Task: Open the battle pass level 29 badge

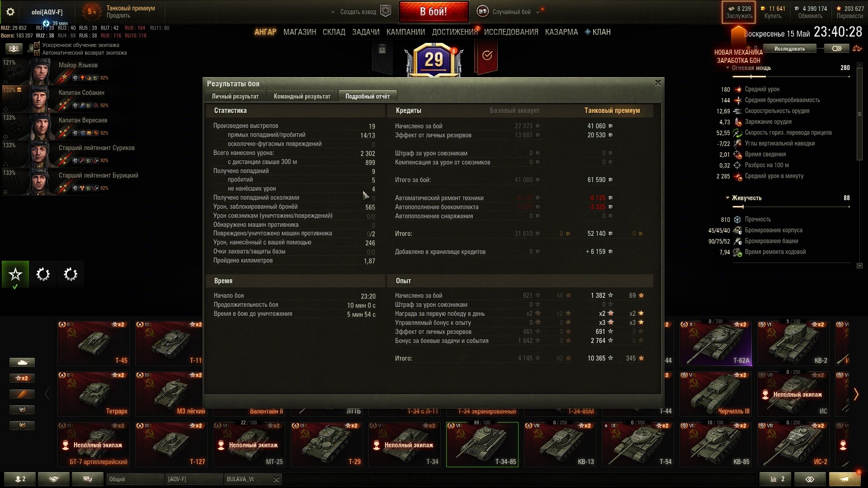Action: (434, 59)
